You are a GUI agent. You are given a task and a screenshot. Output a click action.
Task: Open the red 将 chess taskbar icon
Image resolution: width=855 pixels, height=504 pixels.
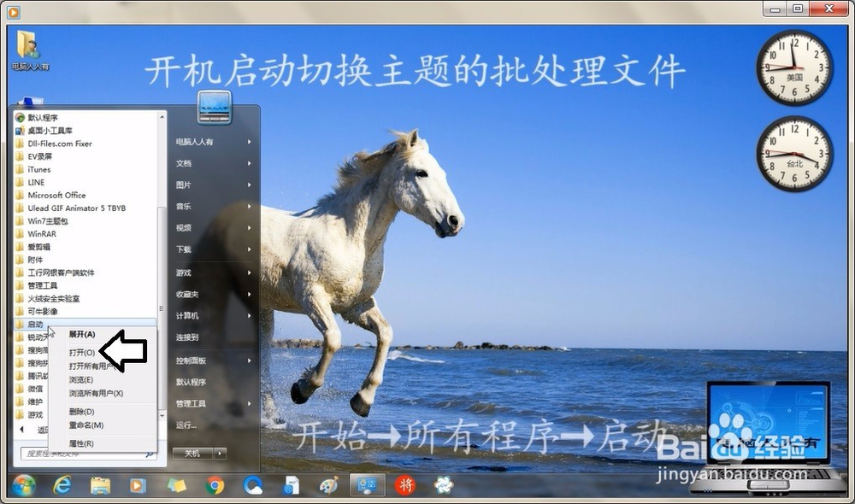coord(405,485)
